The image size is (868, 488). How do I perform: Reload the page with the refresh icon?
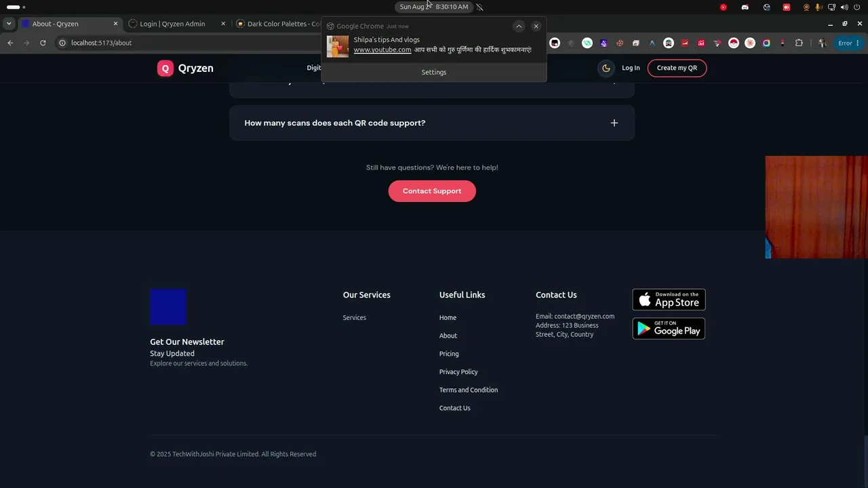[x=43, y=43]
